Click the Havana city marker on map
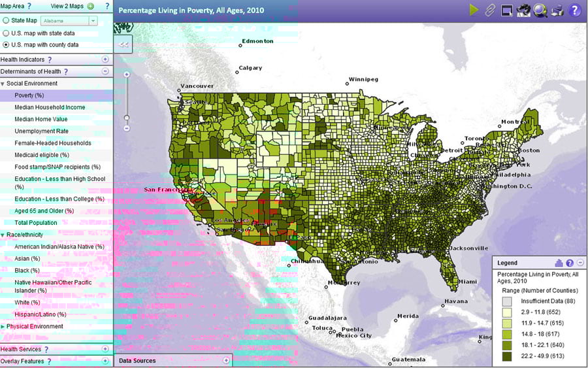The width and height of the screenshot is (588, 368). click(443, 306)
